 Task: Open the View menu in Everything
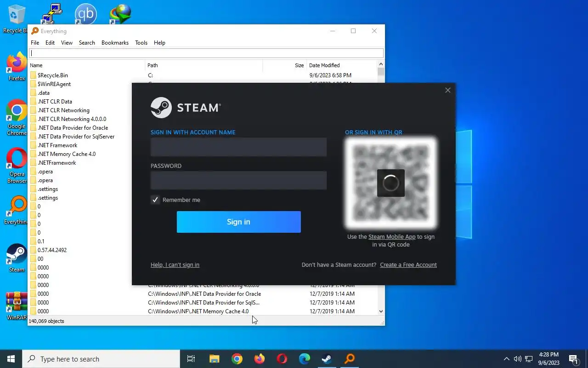click(x=67, y=43)
